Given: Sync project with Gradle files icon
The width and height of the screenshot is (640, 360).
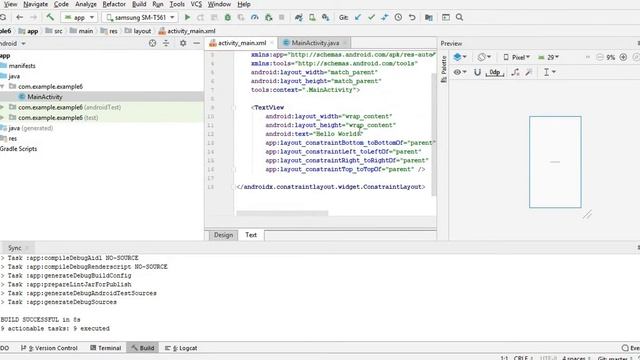Looking at the screenshot, I should pos(299,17).
